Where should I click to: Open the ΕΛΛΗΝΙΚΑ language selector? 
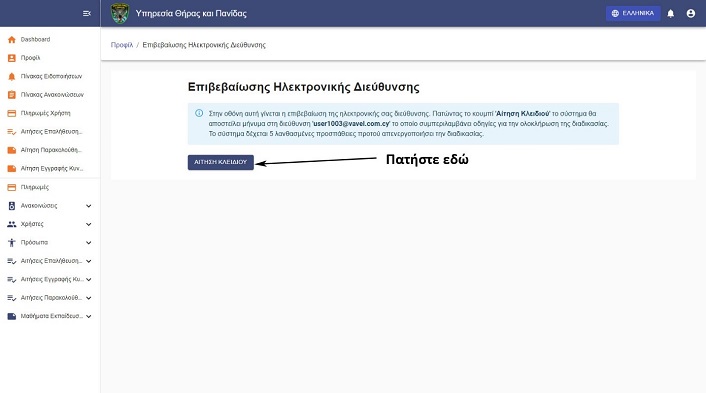click(x=633, y=14)
